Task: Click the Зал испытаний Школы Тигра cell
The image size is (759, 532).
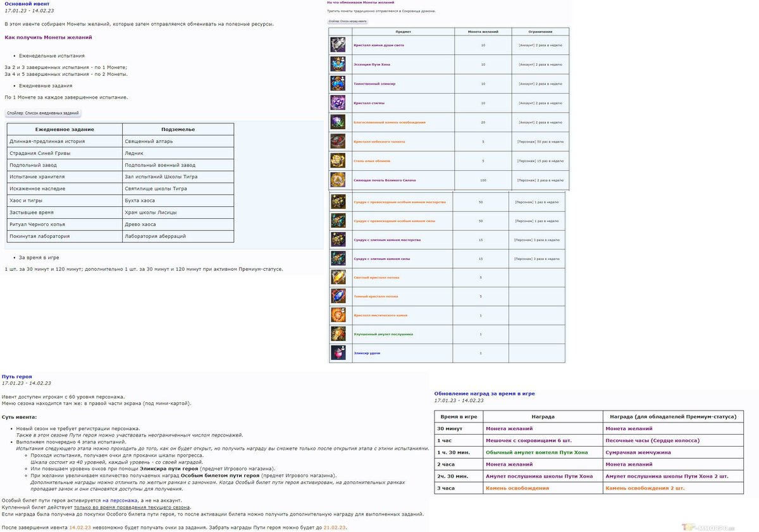Action: [178, 176]
